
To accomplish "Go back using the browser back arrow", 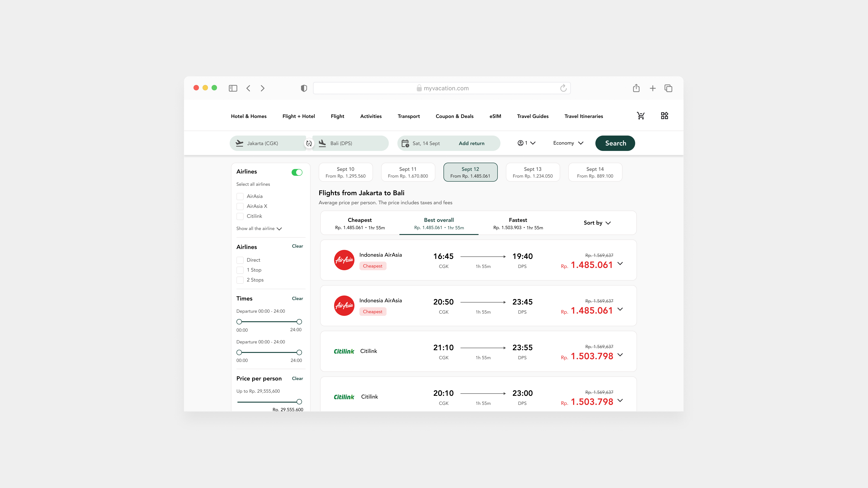I will pos(248,88).
